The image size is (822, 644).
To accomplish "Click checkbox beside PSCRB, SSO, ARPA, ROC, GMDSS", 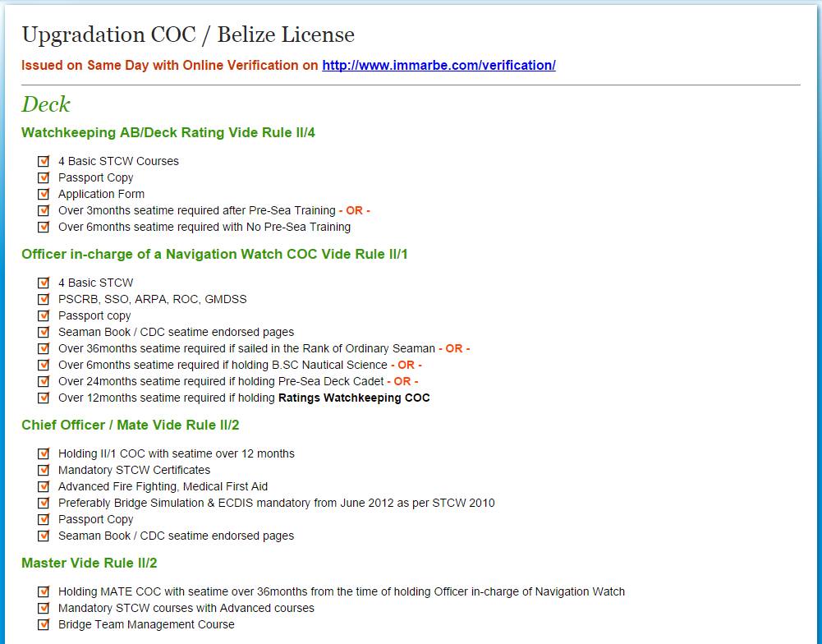I will coord(44,300).
